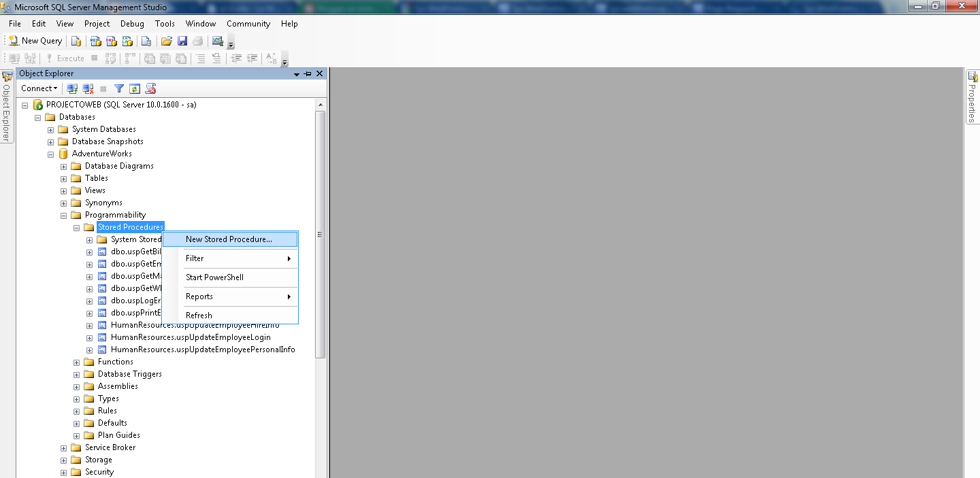This screenshot has width=980, height=478.
Task: Start an Analysis Services DMX query
Action: click(111, 41)
